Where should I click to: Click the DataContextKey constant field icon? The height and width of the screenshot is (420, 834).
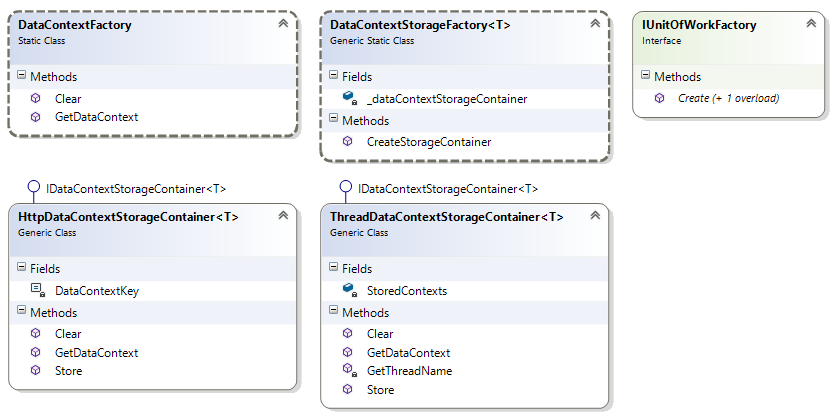coord(36,290)
